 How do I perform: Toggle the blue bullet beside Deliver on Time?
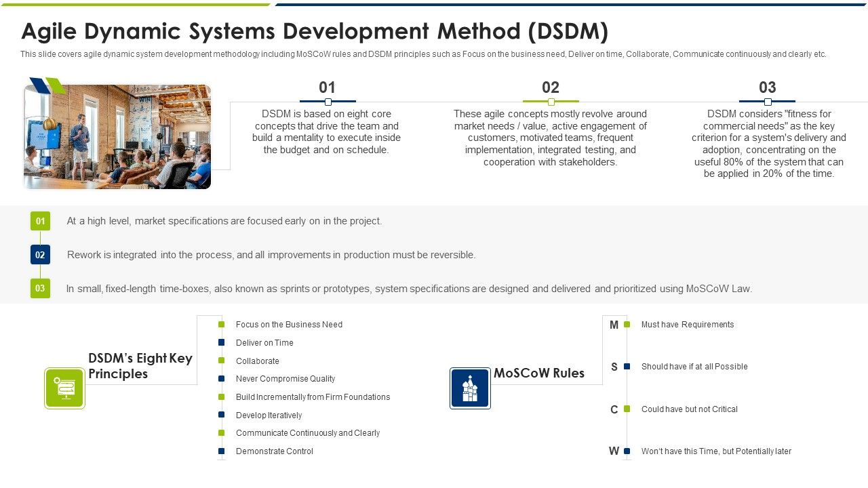(221, 343)
